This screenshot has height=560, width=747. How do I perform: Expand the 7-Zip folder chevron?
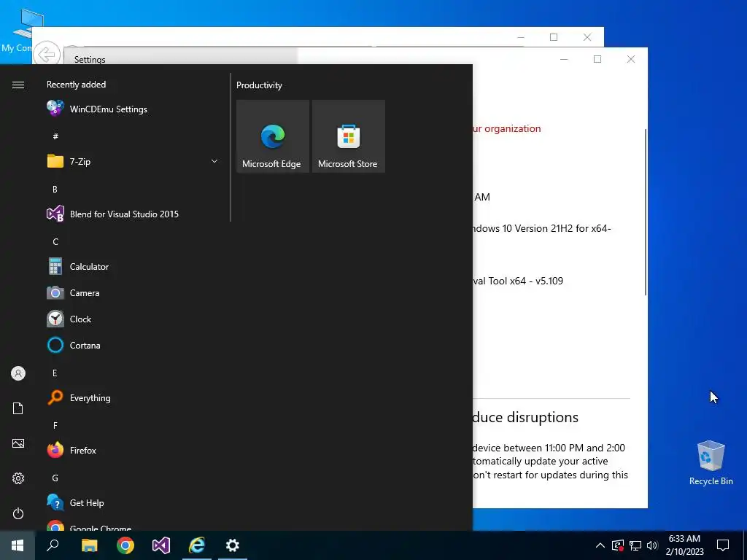[214, 161]
